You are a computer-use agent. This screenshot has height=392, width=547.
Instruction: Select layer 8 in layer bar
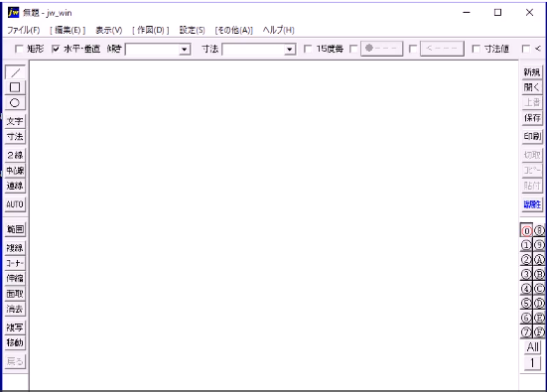tap(539, 230)
